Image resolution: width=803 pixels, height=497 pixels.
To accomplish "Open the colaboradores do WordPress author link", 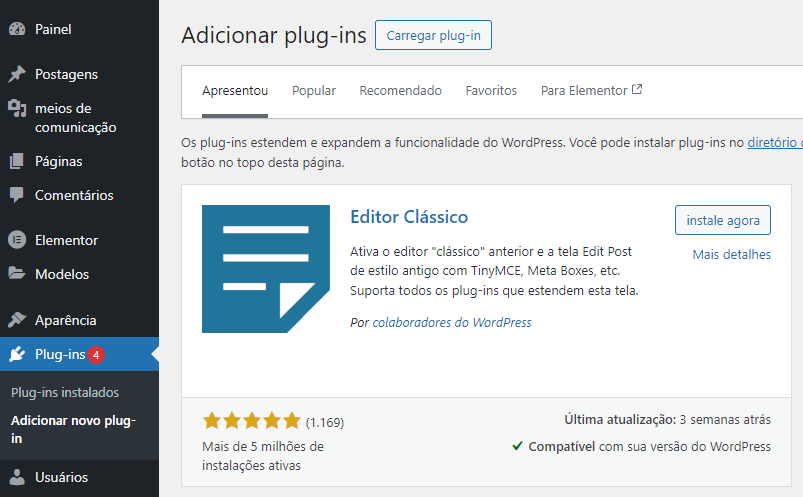I will [452, 322].
